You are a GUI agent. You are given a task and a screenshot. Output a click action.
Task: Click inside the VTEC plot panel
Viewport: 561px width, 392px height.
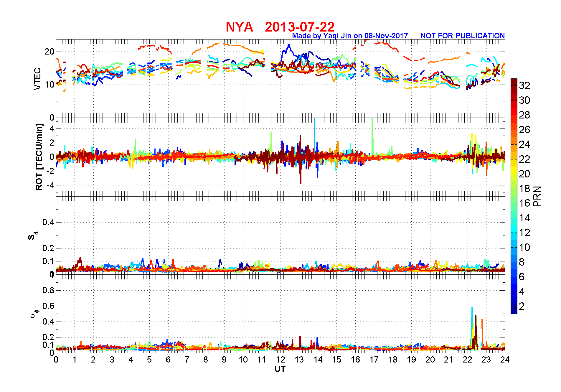(280, 78)
